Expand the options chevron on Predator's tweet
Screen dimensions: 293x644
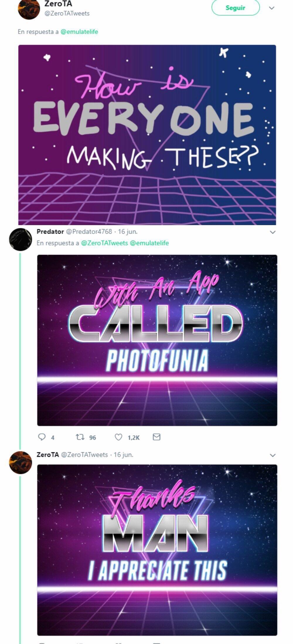(x=272, y=232)
